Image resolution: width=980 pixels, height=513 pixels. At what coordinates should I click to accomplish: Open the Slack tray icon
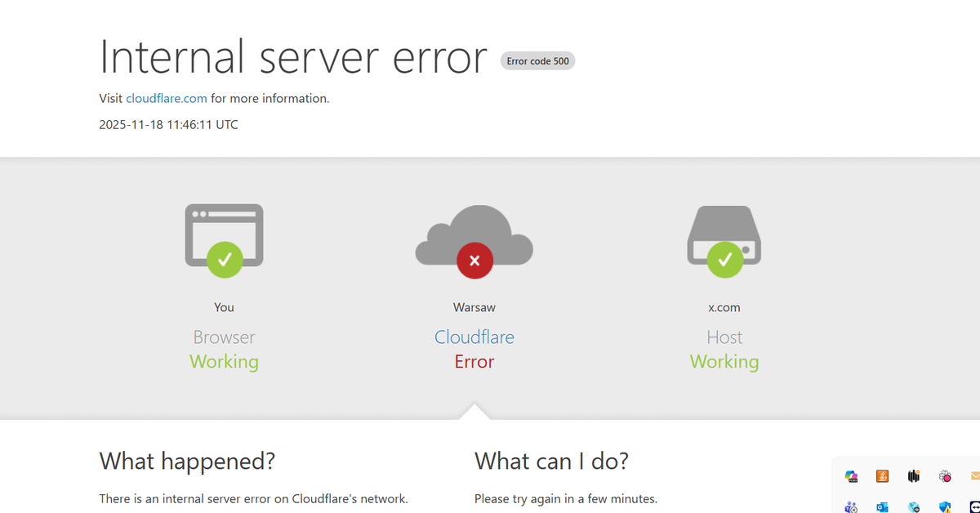point(945,476)
